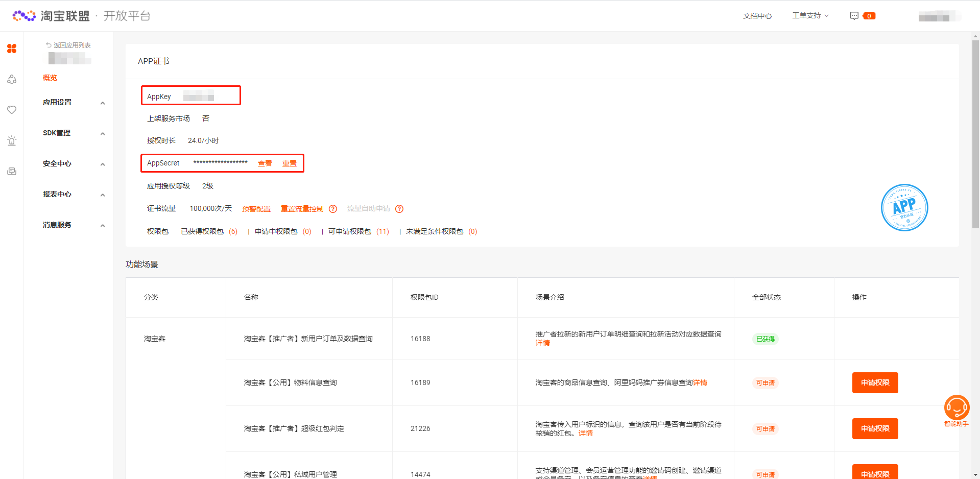Click 申请权限 for 超级红包判定
Image resolution: width=980 pixels, height=479 pixels.
coord(875,428)
